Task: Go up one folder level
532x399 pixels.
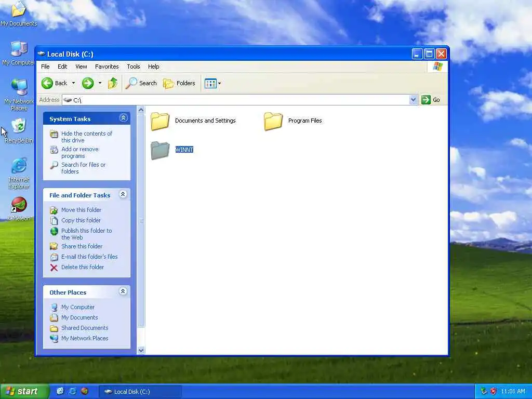Action: 113,83
